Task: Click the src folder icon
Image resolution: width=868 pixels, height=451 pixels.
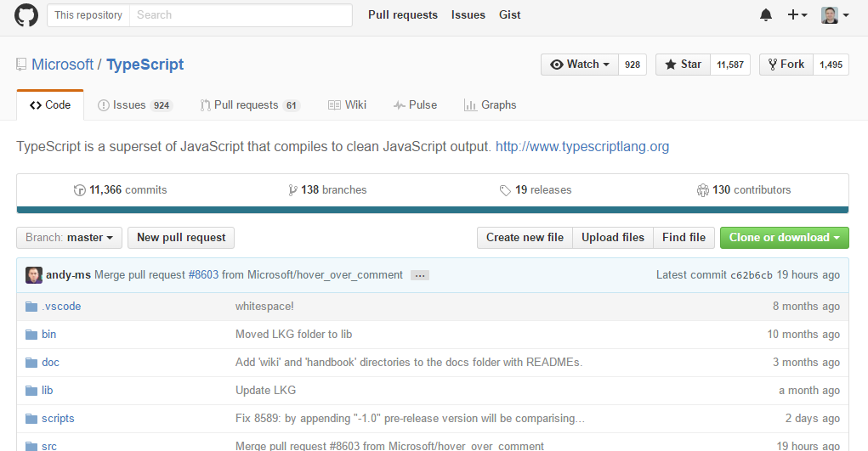Action: point(31,446)
